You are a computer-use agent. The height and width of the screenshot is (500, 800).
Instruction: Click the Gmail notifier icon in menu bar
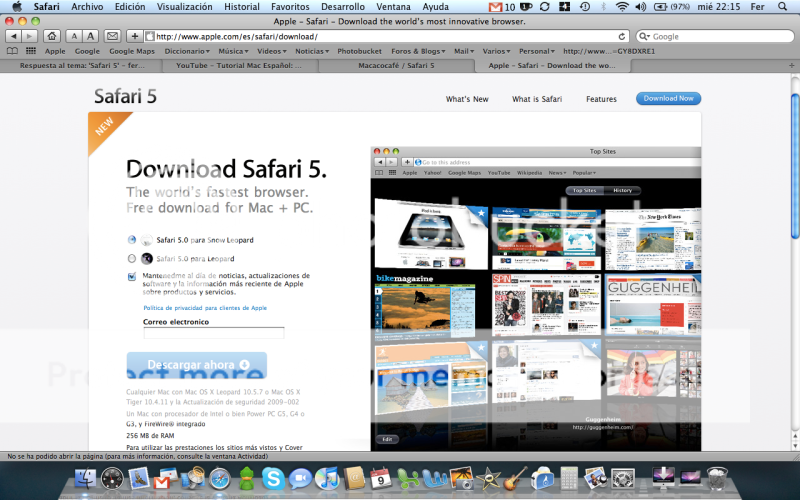click(x=496, y=6)
